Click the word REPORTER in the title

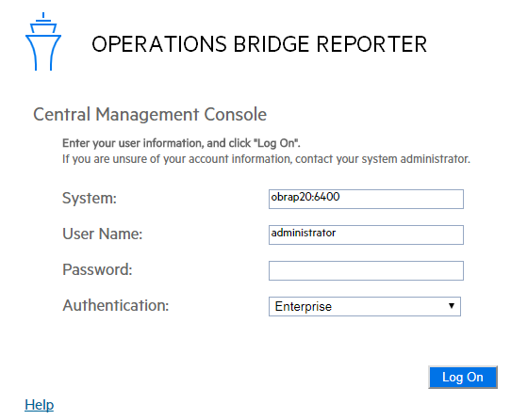(x=371, y=44)
